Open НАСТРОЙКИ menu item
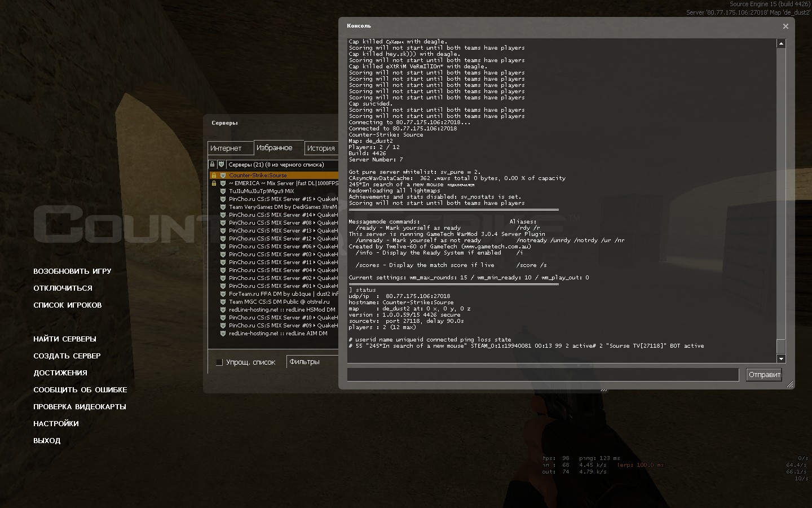The height and width of the screenshot is (508, 812). click(x=56, y=424)
